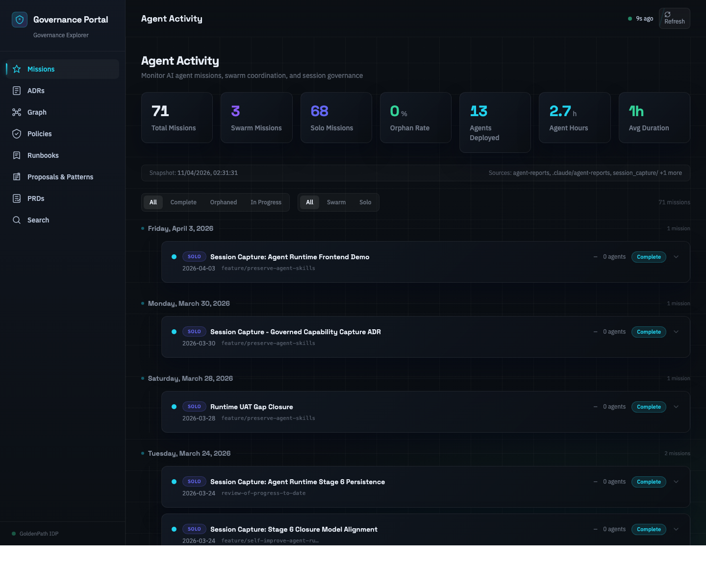Open the ADRs document icon
The image size is (706, 588).
(x=16, y=91)
